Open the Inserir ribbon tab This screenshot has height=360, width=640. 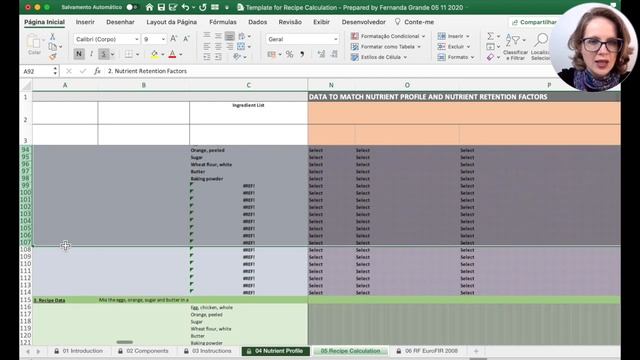(x=85, y=22)
